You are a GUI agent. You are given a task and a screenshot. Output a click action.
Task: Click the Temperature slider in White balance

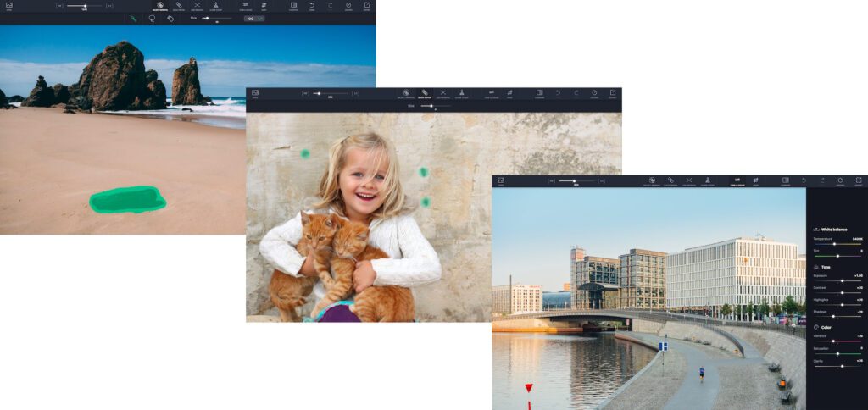pyautogui.click(x=835, y=244)
